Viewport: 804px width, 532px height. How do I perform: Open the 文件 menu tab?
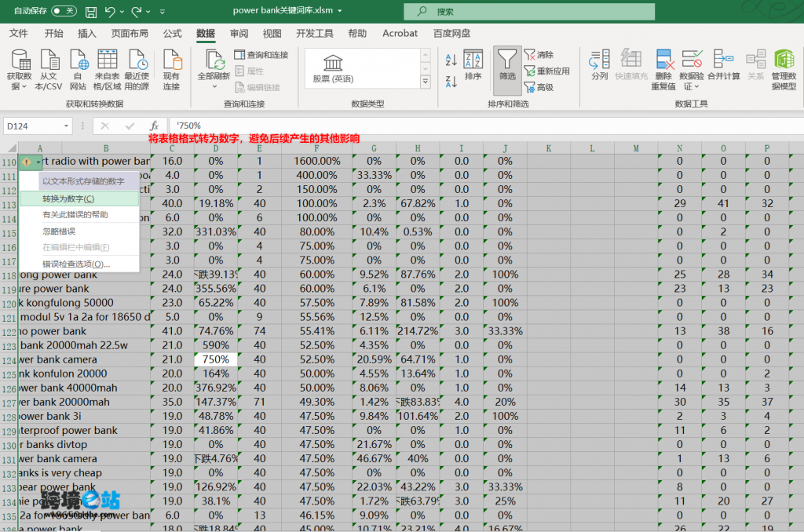tap(19, 33)
